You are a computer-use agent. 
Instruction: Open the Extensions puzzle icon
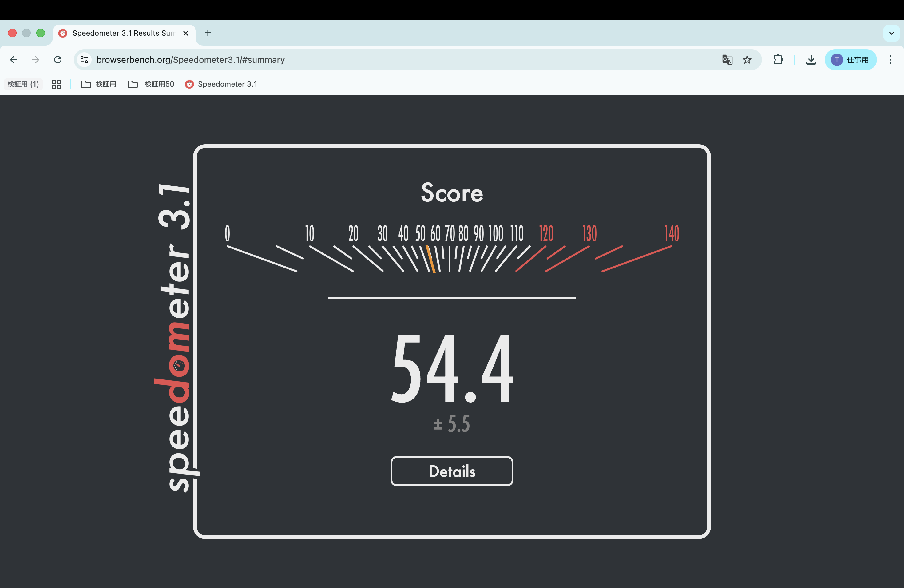(x=778, y=60)
